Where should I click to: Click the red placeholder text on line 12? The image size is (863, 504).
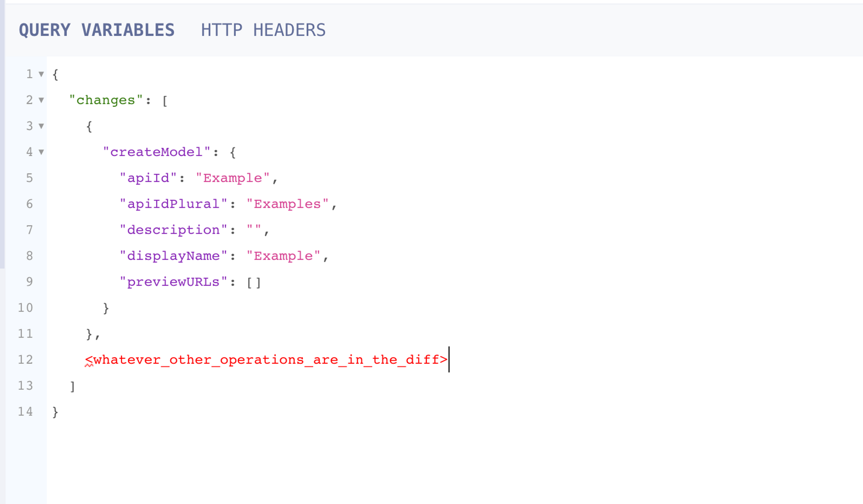266,360
